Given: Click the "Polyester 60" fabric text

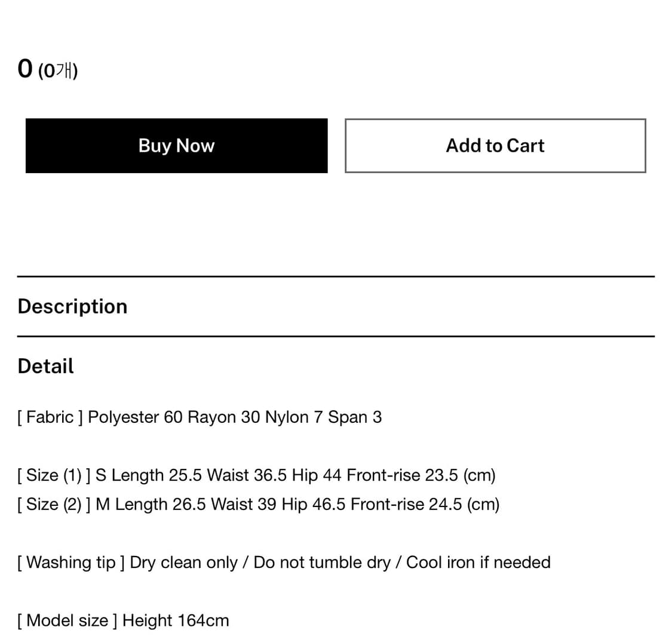Looking at the screenshot, I should pos(135,417).
